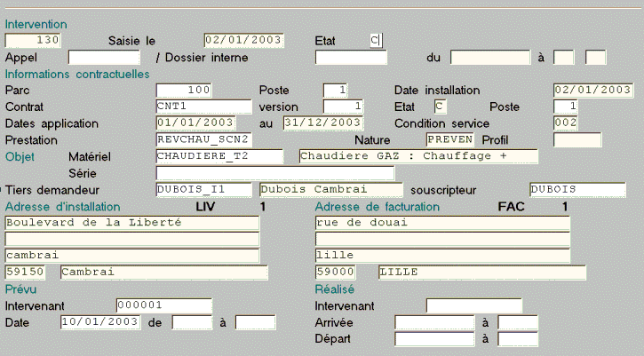Click the Nature field showing PREVEN
This screenshot has width=644, height=356.
(450, 139)
